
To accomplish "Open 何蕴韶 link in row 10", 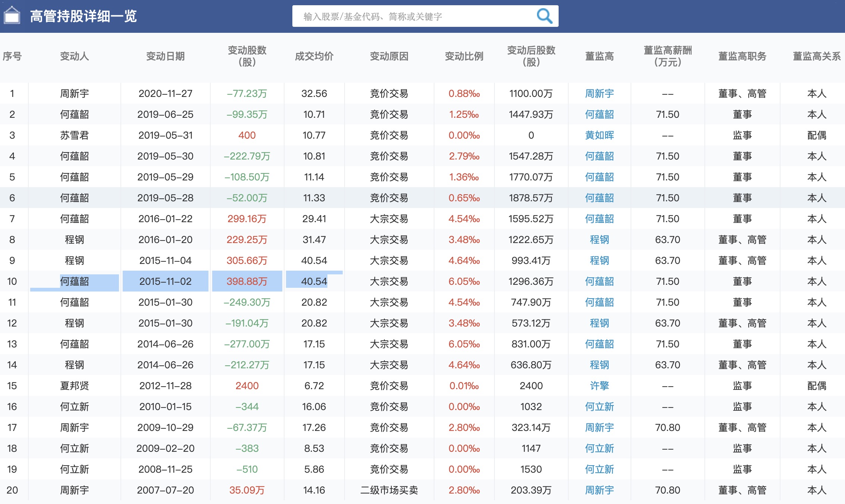I will coord(599,281).
